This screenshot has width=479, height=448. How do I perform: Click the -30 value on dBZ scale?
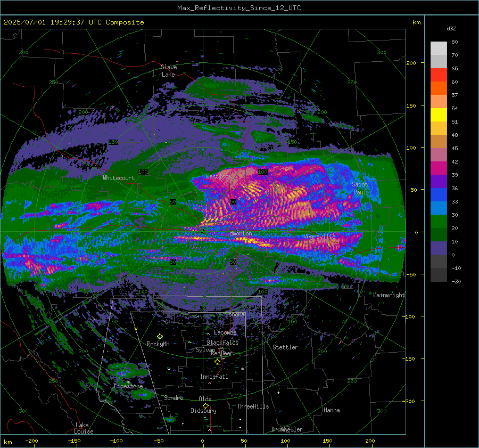point(457,281)
